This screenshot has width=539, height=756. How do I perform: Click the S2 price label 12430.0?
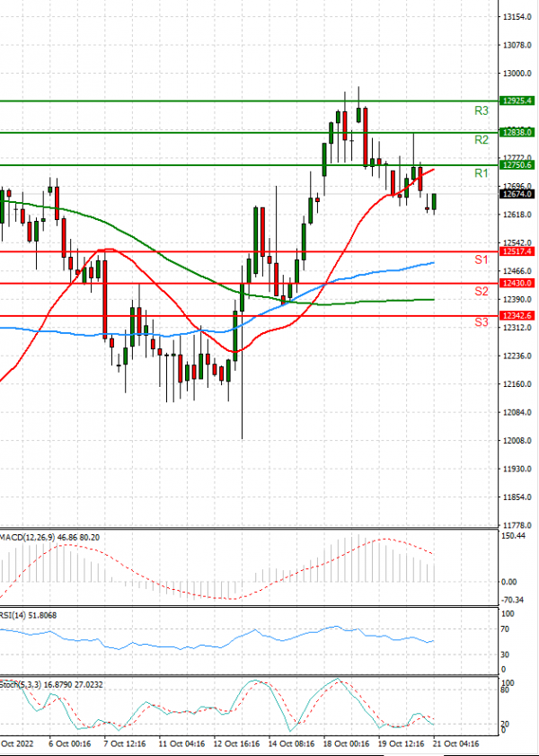[x=517, y=284]
